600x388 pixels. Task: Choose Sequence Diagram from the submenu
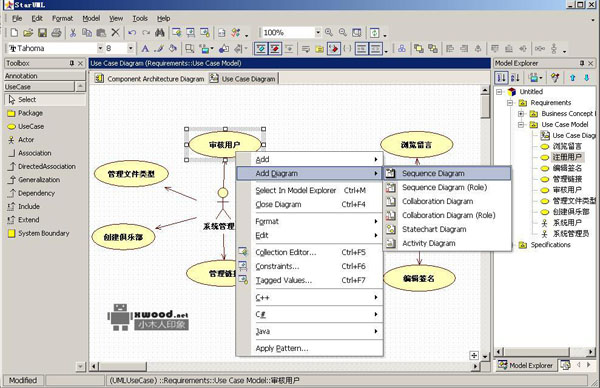pyautogui.click(x=447, y=174)
